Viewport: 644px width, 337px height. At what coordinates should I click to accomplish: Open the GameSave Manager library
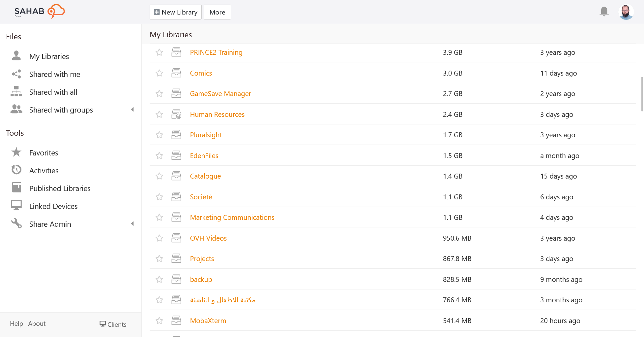(220, 94)
